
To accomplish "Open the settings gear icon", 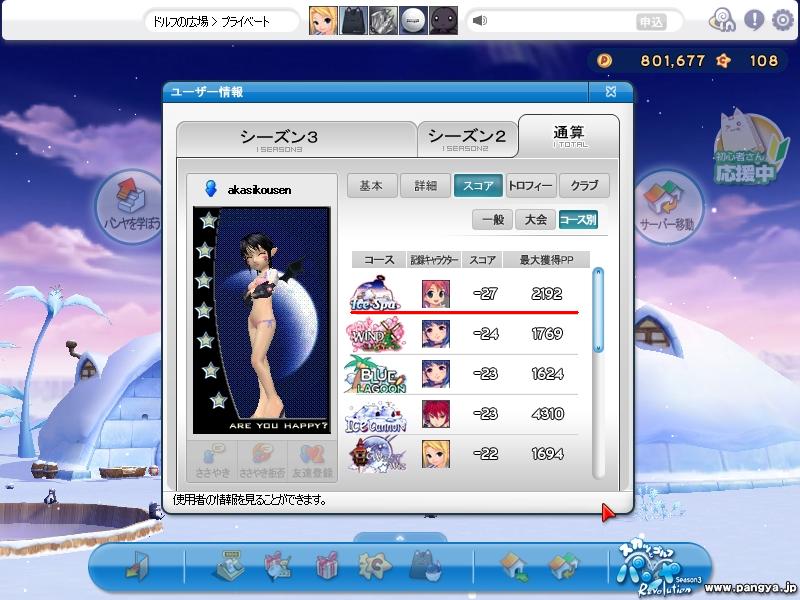I will pyautogui.click(x=783, y=20).
